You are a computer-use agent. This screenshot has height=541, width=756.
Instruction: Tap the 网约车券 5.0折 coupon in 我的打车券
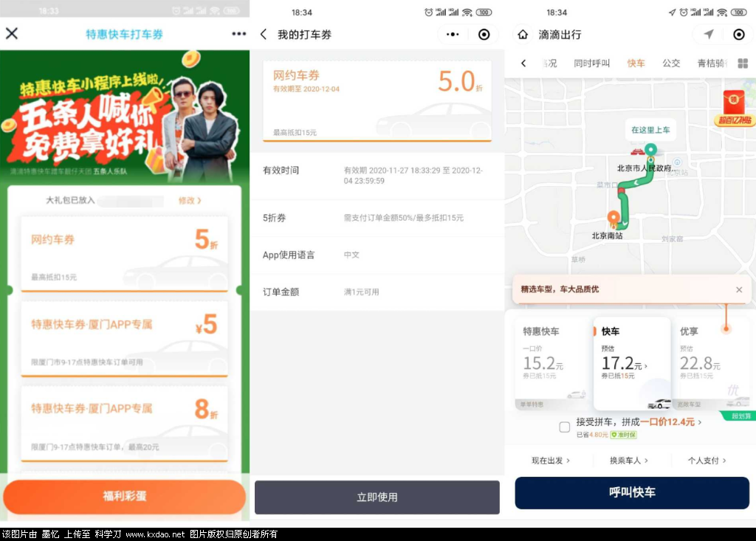click(377, 101)
